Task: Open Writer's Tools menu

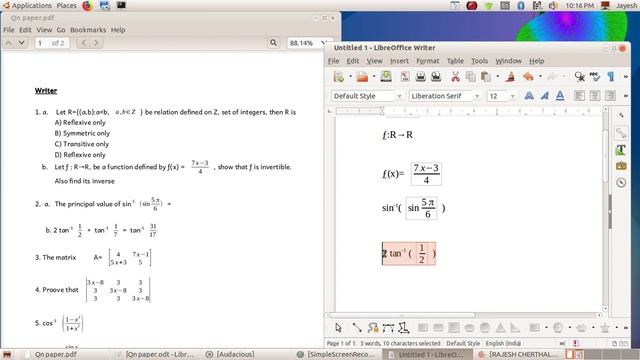Action: (480, 61)
